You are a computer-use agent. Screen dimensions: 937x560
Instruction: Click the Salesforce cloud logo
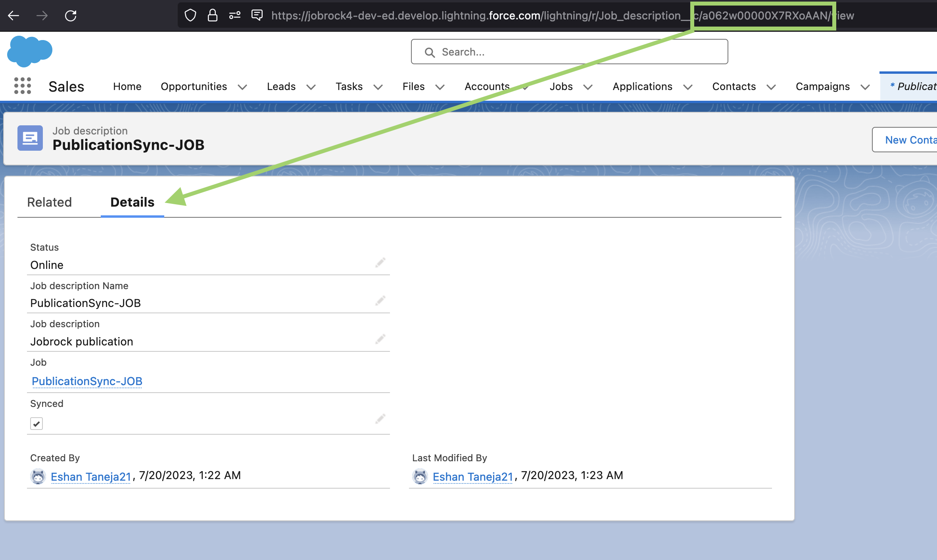pyautogui.click(x=30, y=51)
